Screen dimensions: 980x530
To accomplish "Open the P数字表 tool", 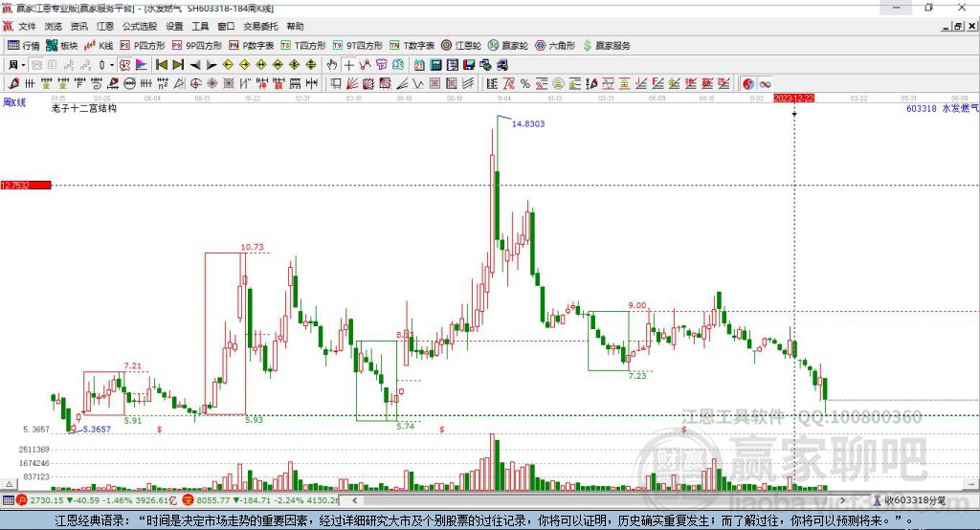I will [x=252, y=46].
